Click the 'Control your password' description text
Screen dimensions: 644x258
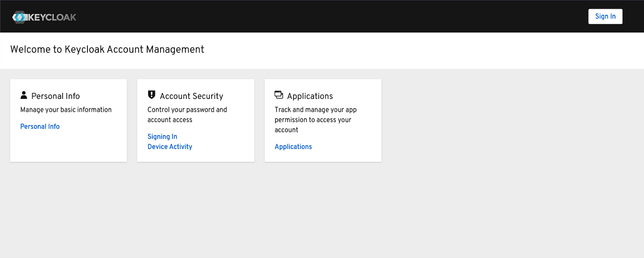coord(187,115)
